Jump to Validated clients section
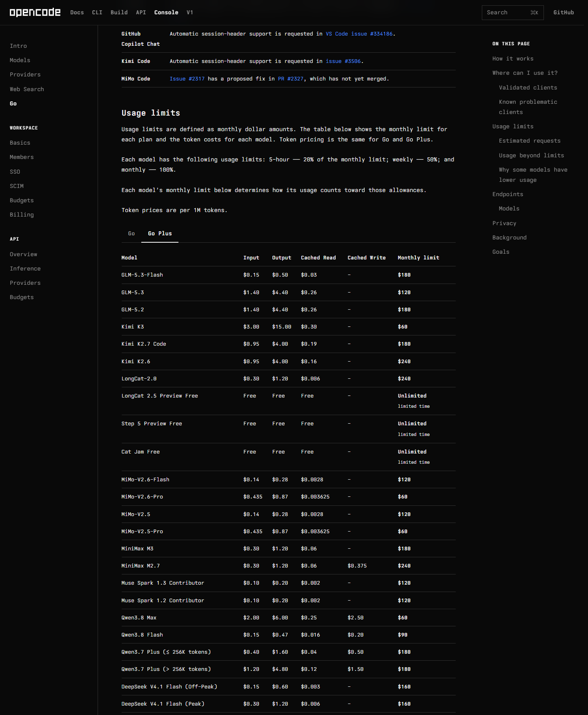 coord(528,88)
